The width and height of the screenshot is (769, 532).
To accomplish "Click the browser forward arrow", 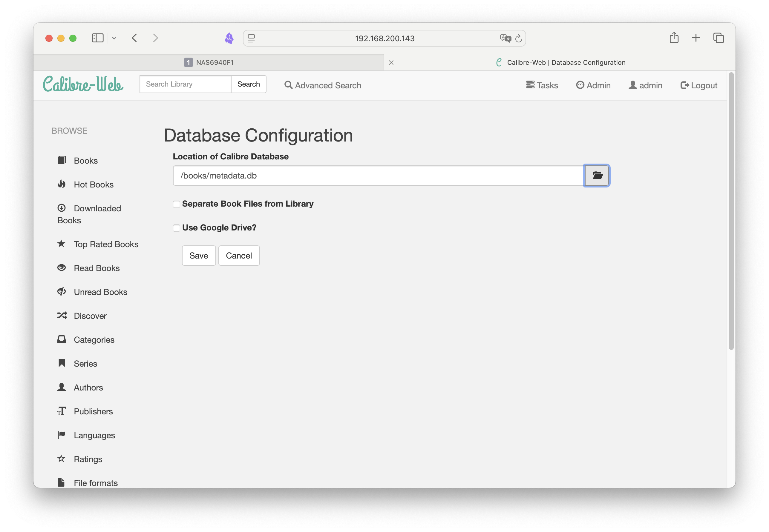I will click(x=155, y=38).
